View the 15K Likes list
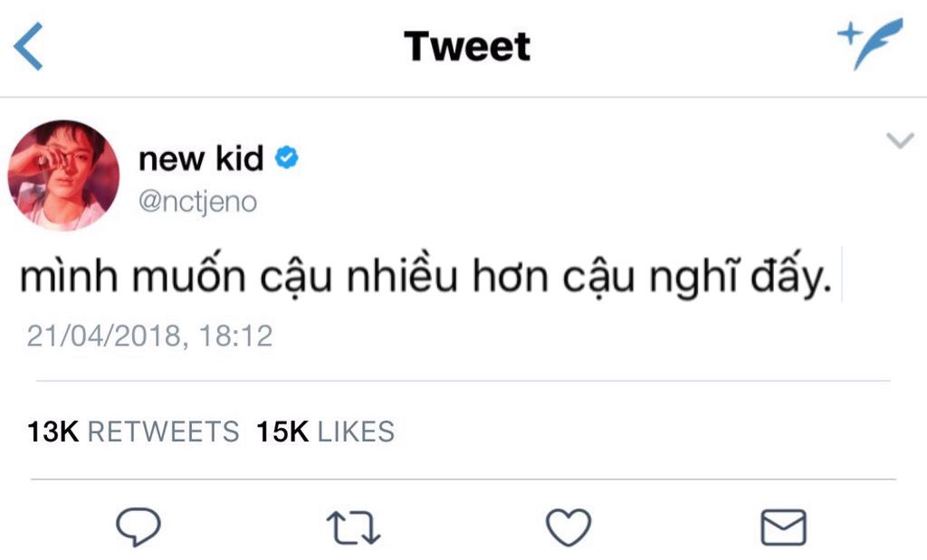Viewport: 927px width, 560px height. coord(326,432)
